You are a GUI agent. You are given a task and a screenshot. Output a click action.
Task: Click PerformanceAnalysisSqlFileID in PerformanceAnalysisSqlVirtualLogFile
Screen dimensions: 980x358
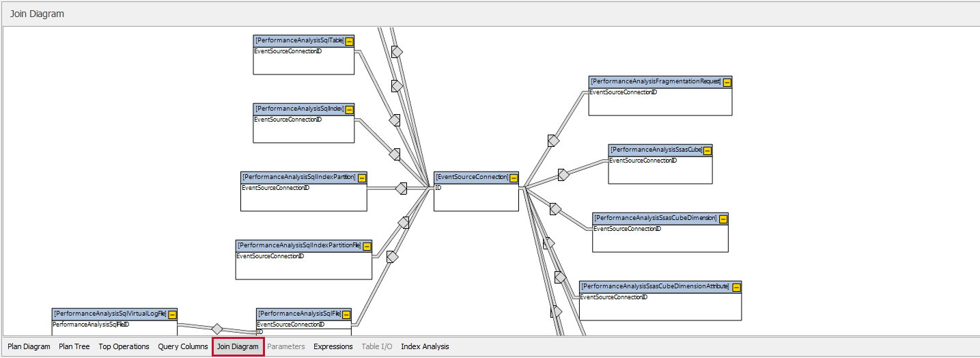[91, 325]
